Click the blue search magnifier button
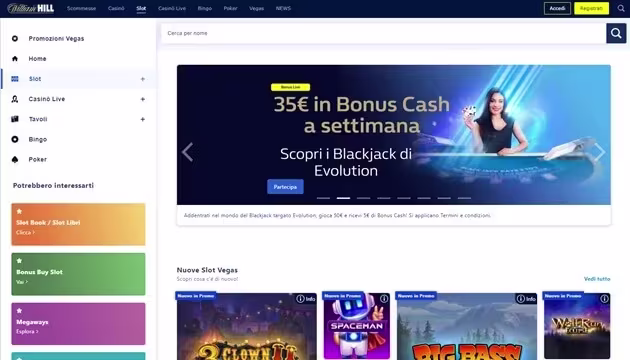The width and height of the screenshot is (630, 360). (616, 33)
